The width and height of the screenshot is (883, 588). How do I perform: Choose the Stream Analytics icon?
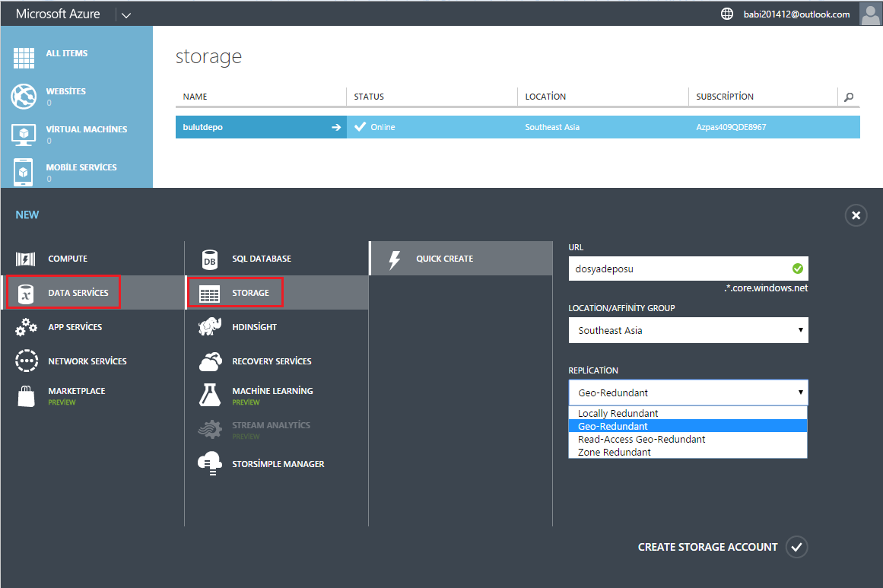coord(210,430)
